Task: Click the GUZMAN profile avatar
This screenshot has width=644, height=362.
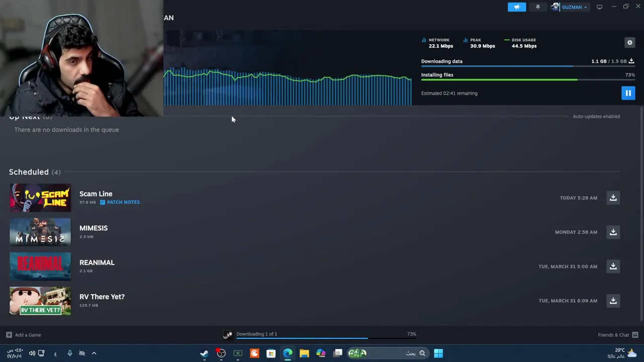Action: click(x=555, y=7)
